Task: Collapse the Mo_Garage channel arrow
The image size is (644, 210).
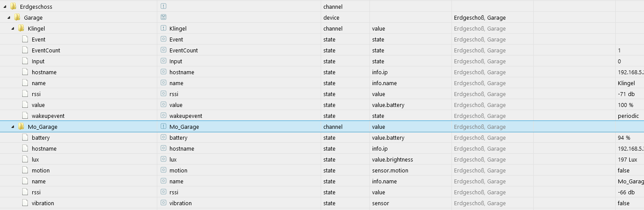Action: (13, 127)
